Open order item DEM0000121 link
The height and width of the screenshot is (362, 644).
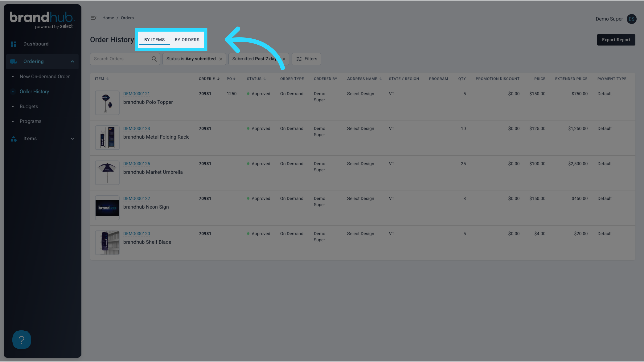(137, 93)
